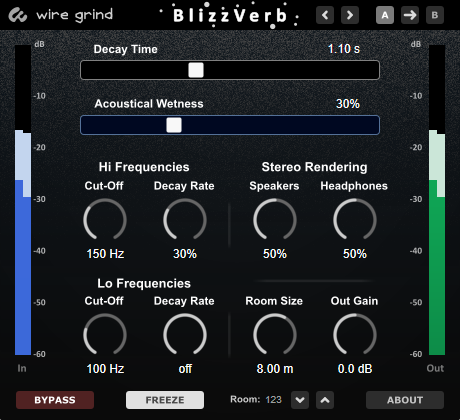Click the Headphones 50% value
Viewport: 460px width, 420px height.
point(355,254)
